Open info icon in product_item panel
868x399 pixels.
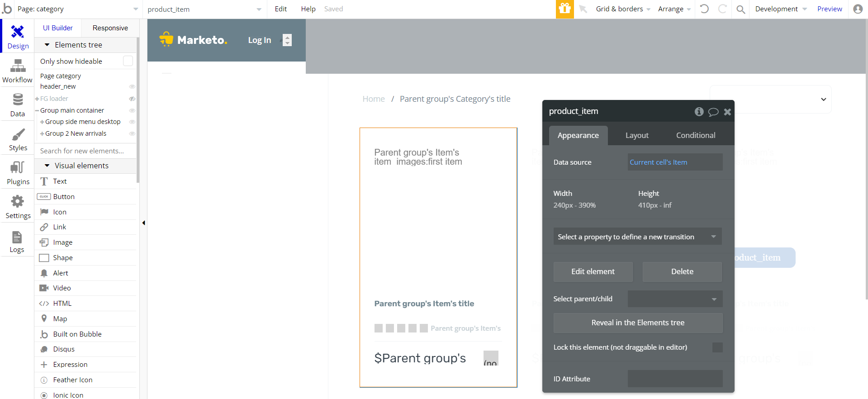[699, 111]
